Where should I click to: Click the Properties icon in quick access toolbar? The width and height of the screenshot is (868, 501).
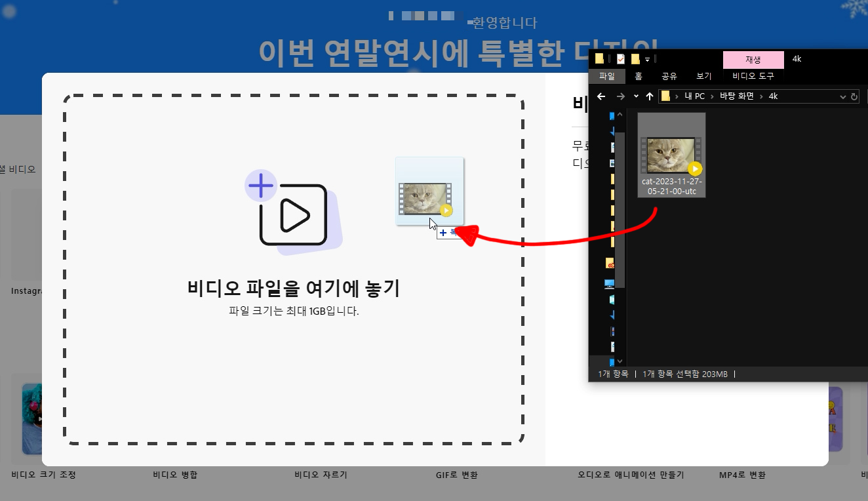click(x=620, y=58)
